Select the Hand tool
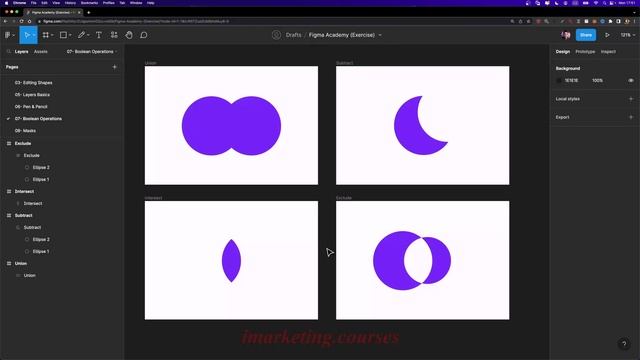Viewport: 640px width, 360px height. (129, 35)
